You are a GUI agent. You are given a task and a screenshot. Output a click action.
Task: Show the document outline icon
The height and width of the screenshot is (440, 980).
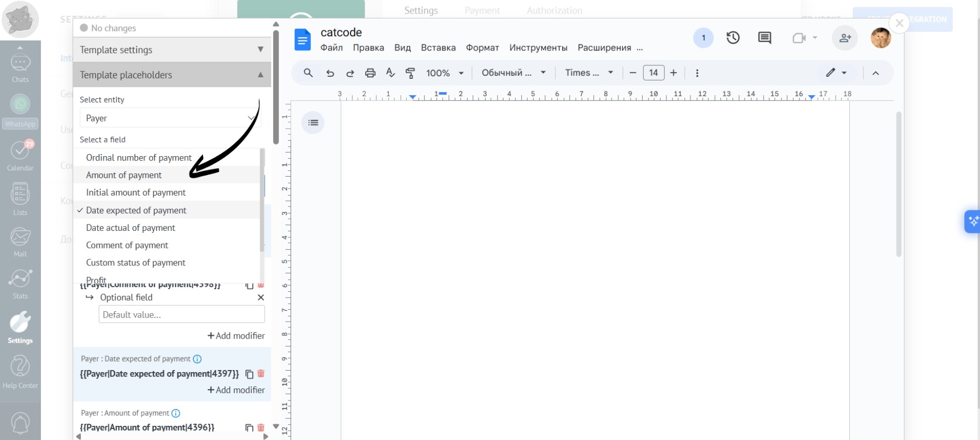point(313,123)
